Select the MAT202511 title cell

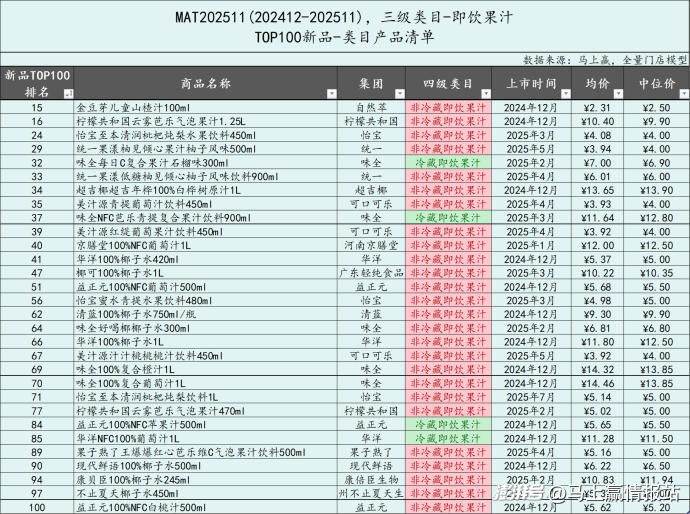(x=345, y=15)
